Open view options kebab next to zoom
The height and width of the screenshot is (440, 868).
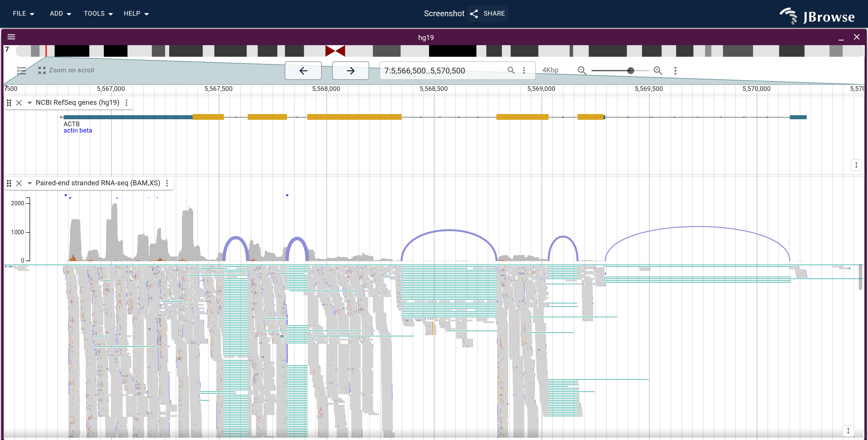pyautogui.click(x=675, y=70)
